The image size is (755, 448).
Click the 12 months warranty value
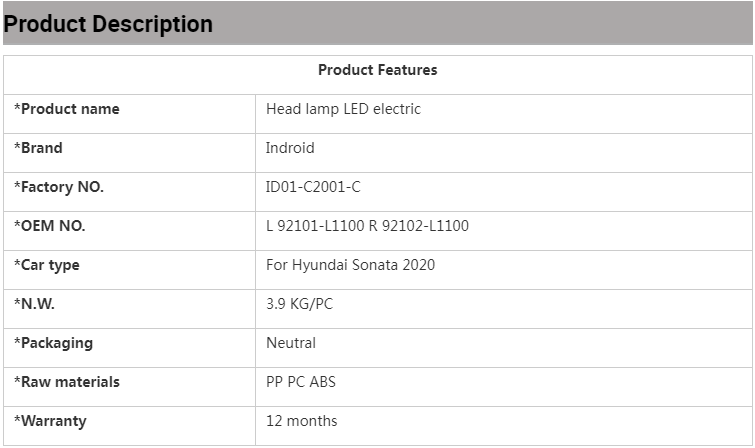pyautogui.click(x=302, y=421)
